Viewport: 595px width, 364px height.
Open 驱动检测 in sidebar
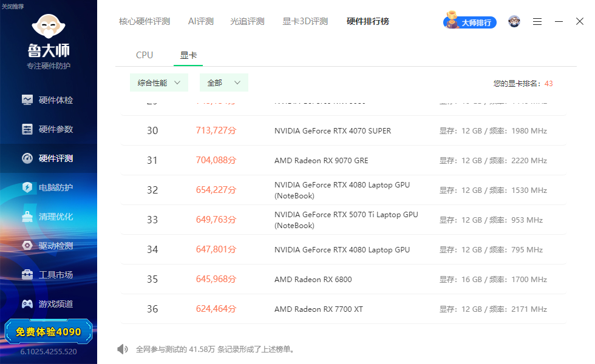click(x=48, y=246)
